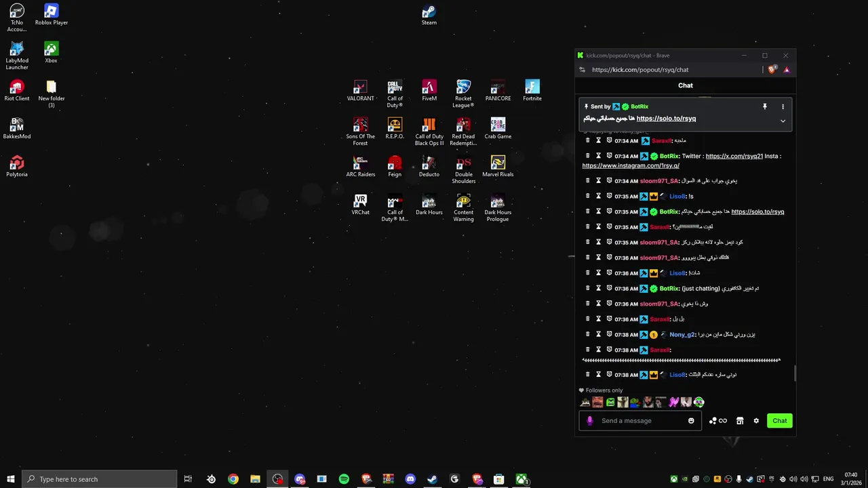Image resolution: width=868 pixels, height=488 pixels.
Task: Open Task View on taskbar
Action: tap(188, 479)
